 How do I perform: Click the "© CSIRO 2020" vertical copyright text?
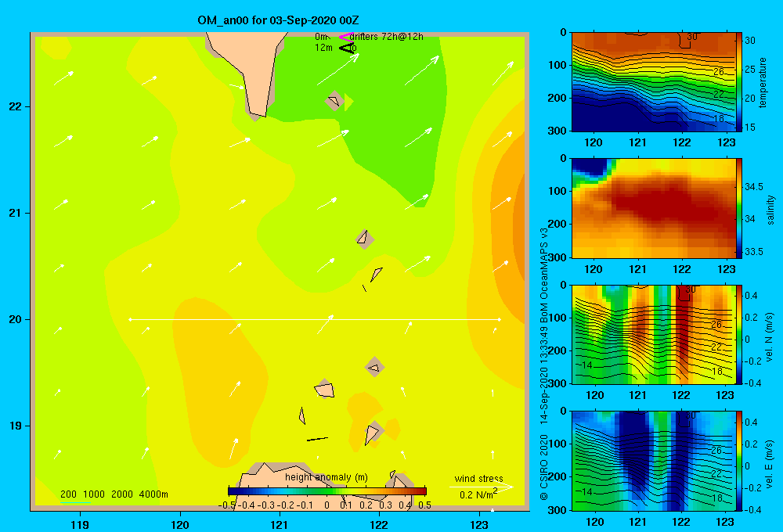(544, 467)
